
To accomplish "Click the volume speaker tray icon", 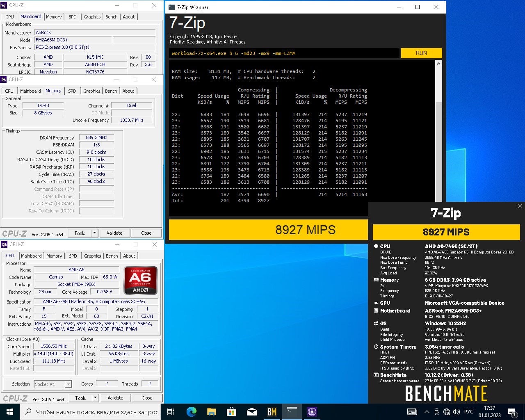I will (456, 412).
